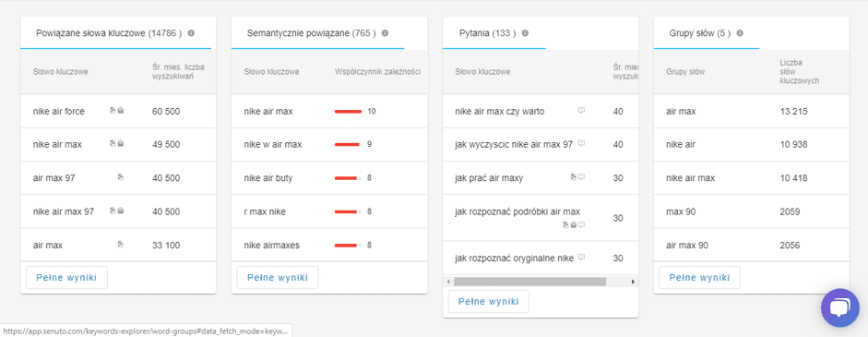Select the Grupy słów (5) tab

pyautogui.click(x=707, y=33)
